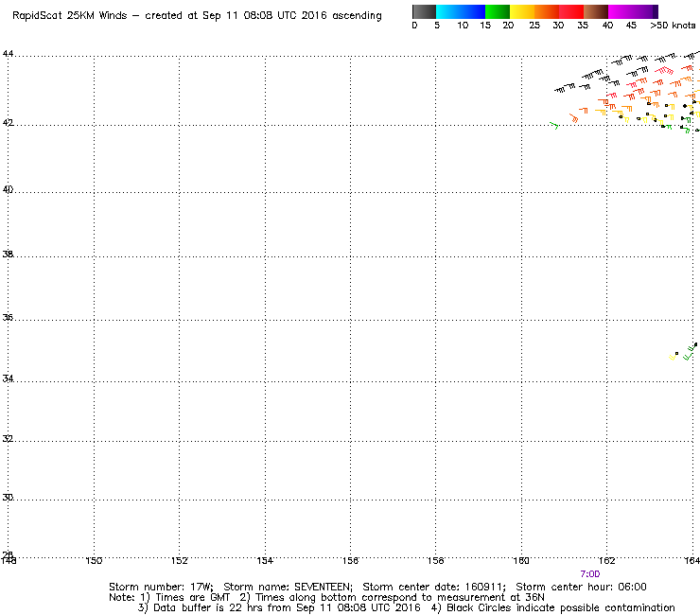Pick the brown 35-40 knots color segment

point(596,11)
